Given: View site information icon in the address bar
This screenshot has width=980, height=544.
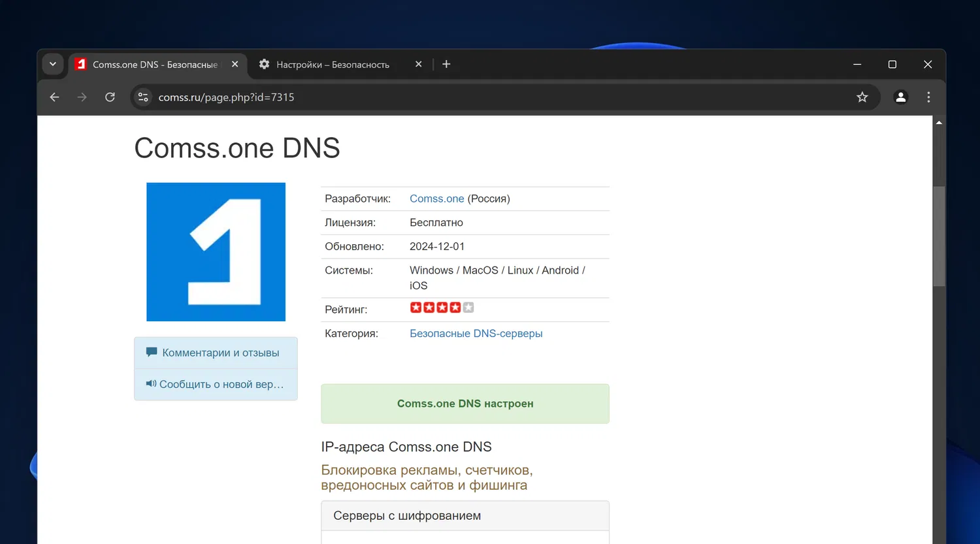Looking at the screenshot, I should (x=143, y=97).
